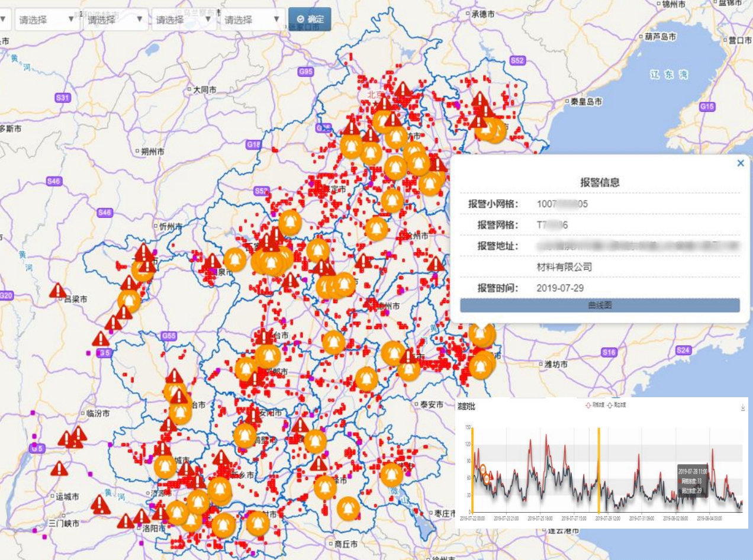Click the S24 highway shield
Image resolution: width=753 pixels, height=560 pixels.
[x=683, y=350]
